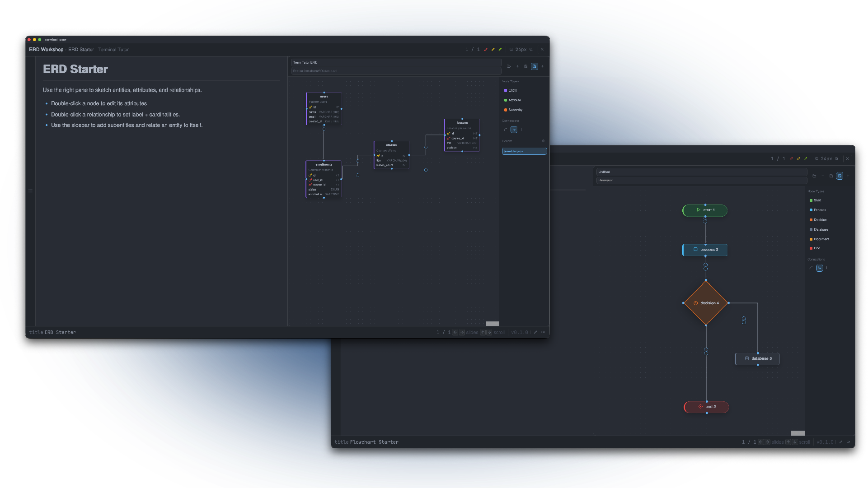Select yellow pen in Flowchart window

[x=798, y=159]
